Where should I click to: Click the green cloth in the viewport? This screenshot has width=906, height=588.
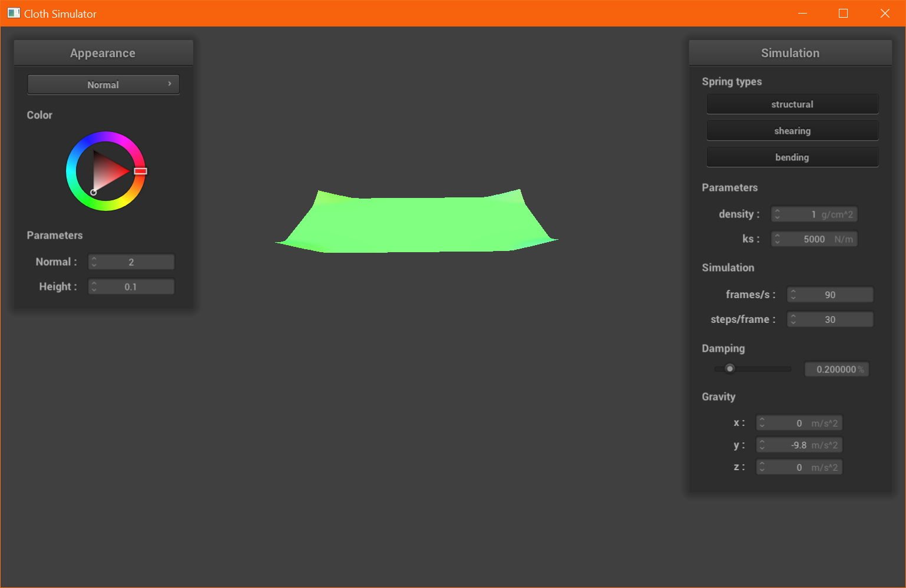pos(416,221)
